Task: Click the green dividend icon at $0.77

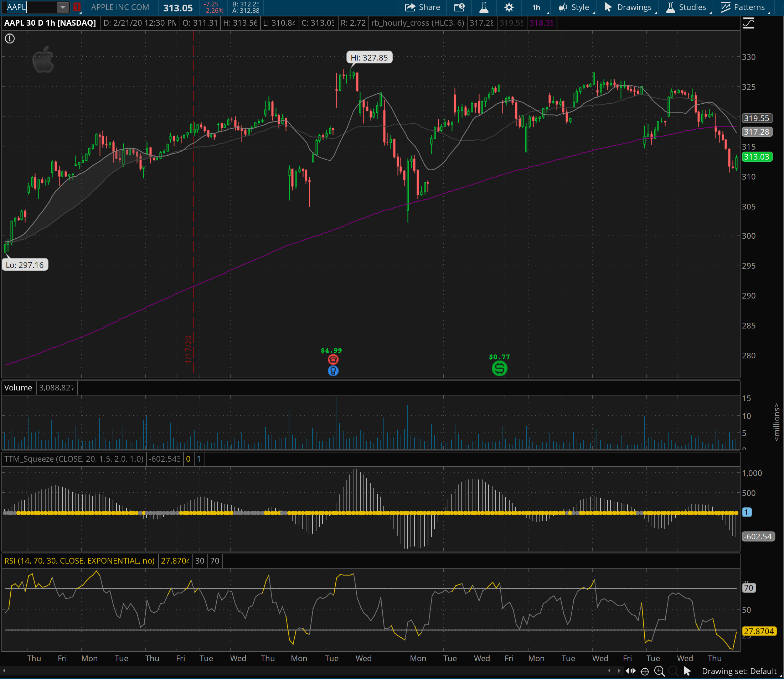Action: click(x=499, y=368)
